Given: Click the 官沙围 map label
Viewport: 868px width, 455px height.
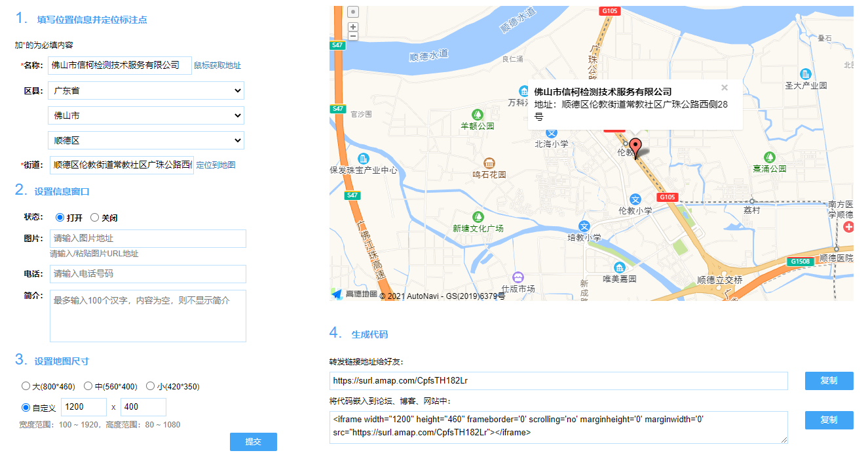Looking at the screenshot, I should point(361,114).
